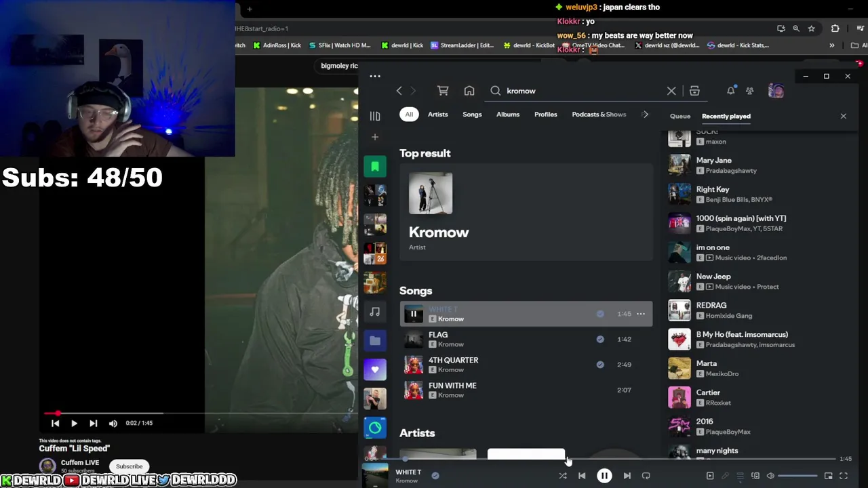Screen dimensions: 868x488
Task: Filter results by Profiles
Action: point(546,115)
